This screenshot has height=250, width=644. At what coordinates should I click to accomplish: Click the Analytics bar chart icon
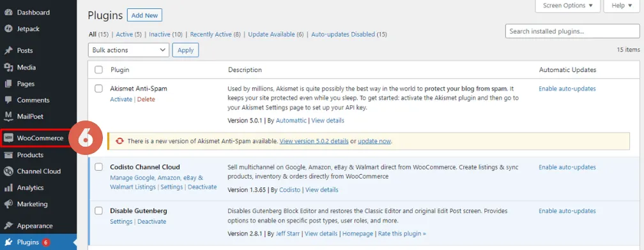click(8, 187)
